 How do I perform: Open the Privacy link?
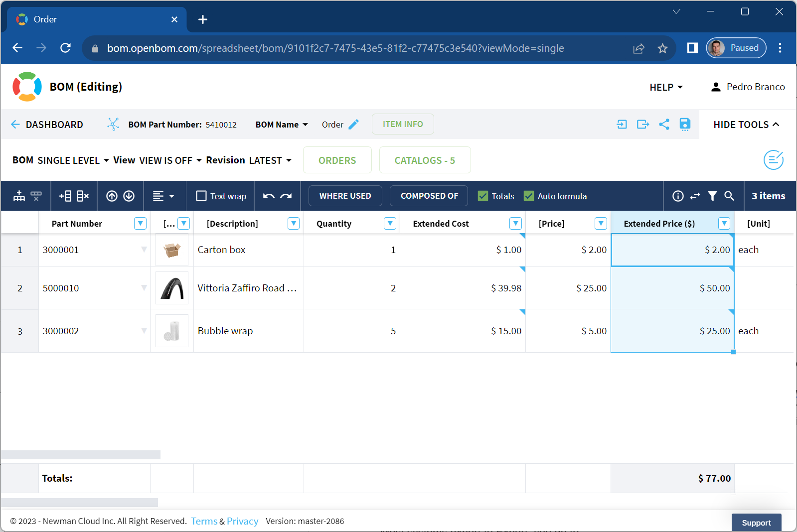click(242, 521)
